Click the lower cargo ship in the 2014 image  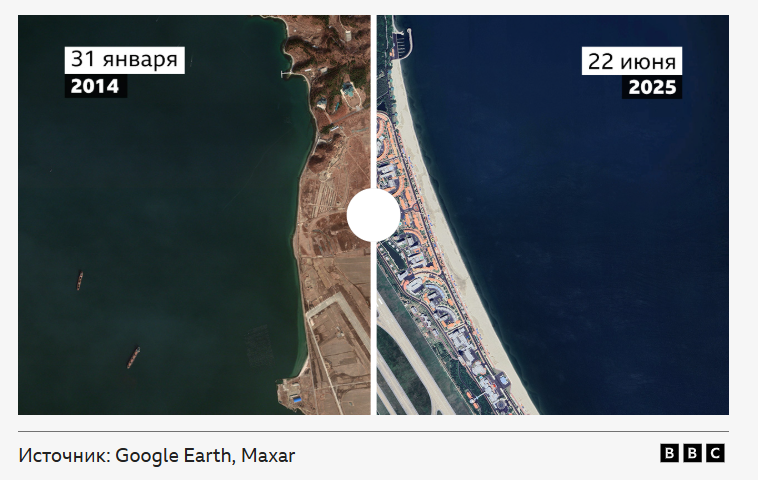point(133,358)
